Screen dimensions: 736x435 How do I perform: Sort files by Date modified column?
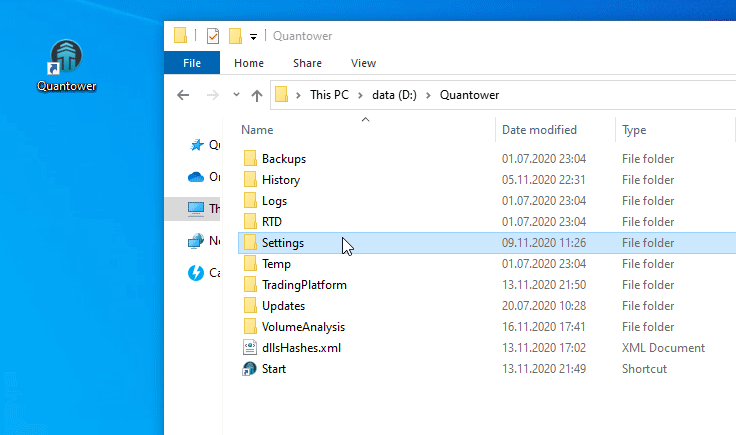click(x=539, y=130)
